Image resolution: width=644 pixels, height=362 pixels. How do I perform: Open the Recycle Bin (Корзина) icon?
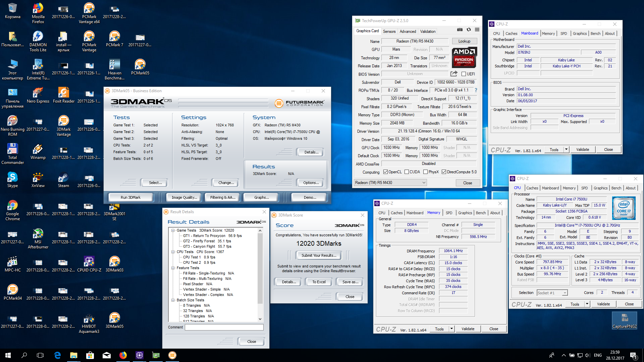[x=12, y=11]
